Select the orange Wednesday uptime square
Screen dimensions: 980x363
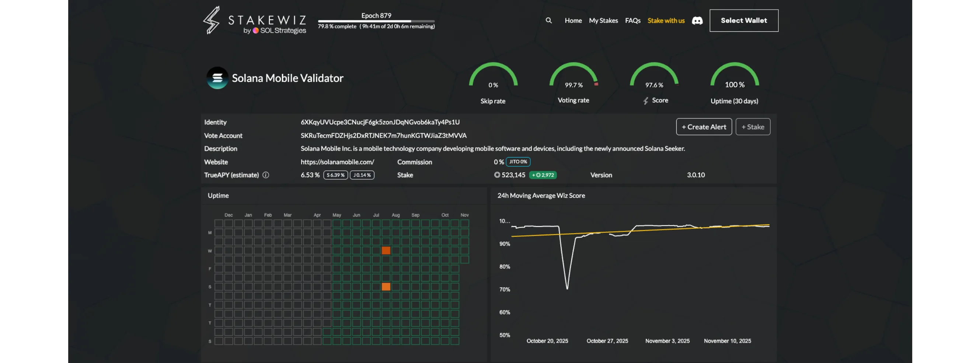386,250
